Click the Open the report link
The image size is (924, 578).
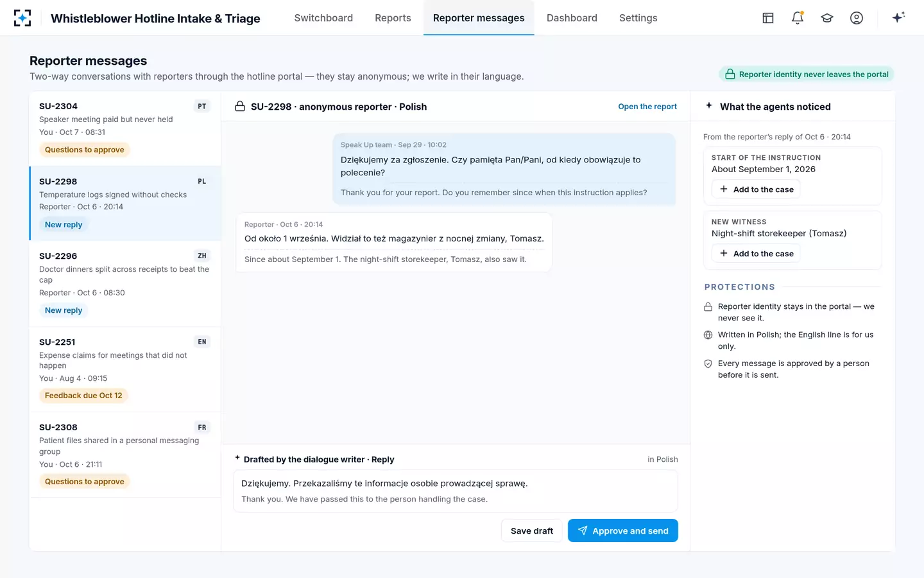[647, 107]
